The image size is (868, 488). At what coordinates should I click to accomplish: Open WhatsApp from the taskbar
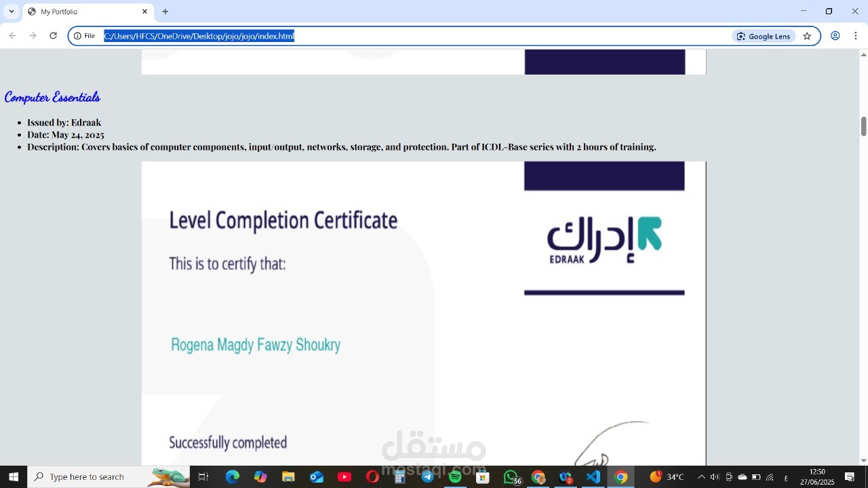point(512,476)
